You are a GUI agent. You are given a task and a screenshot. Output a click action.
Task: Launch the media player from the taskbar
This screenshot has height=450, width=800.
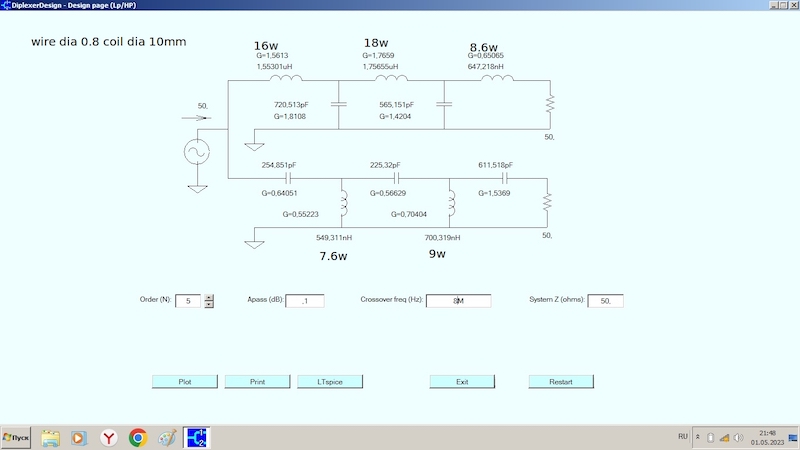pos(79,437)
